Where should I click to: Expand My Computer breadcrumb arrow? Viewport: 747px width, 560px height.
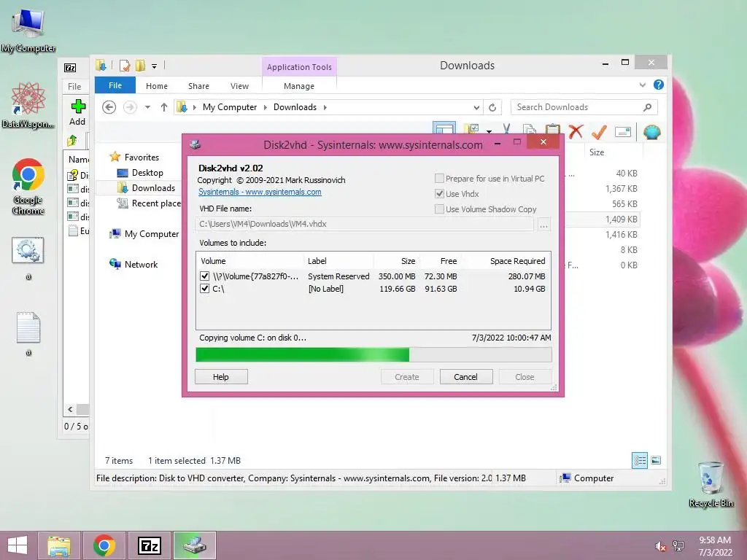point(266,108)
